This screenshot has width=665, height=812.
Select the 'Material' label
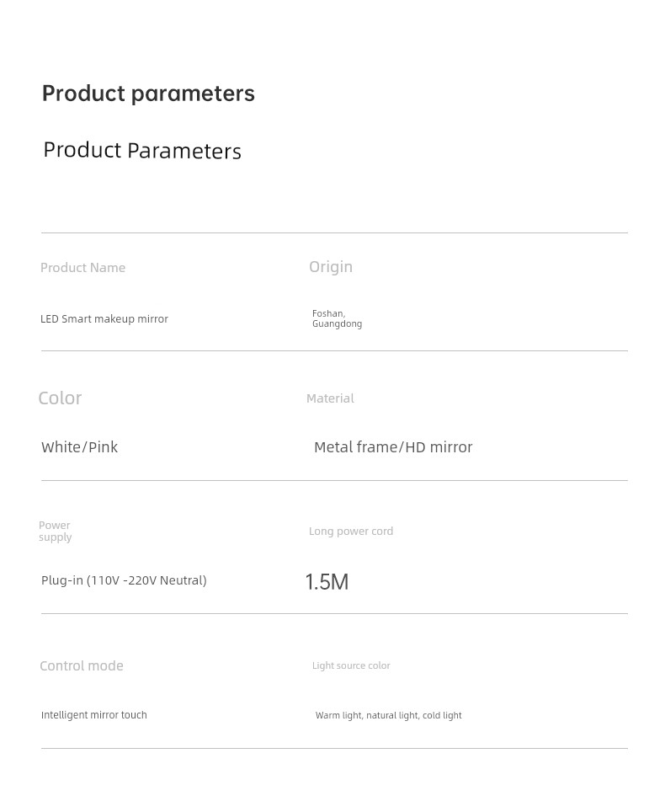(x=330, y=398)
